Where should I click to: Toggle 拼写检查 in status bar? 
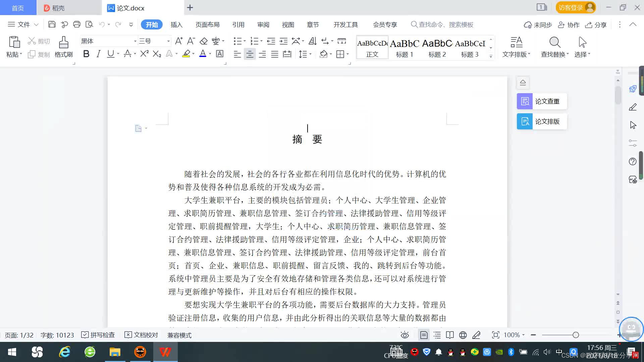pos(98,335)
